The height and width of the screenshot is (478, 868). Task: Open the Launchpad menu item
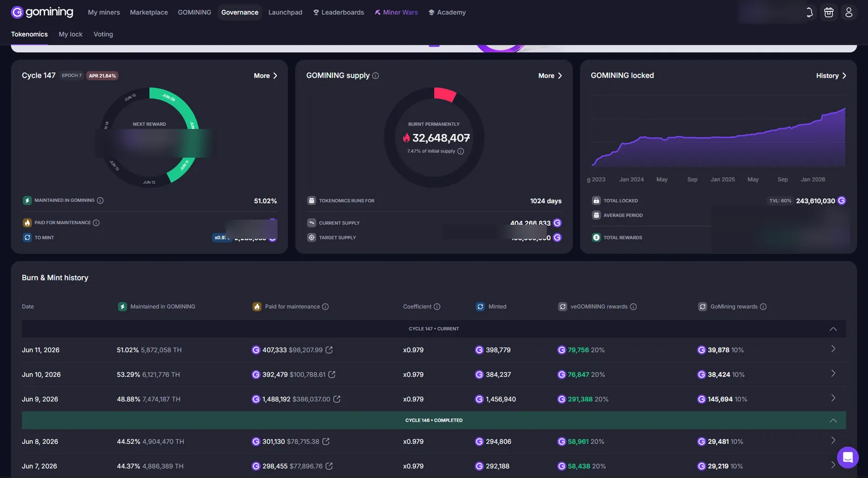[x=285, y=12]
